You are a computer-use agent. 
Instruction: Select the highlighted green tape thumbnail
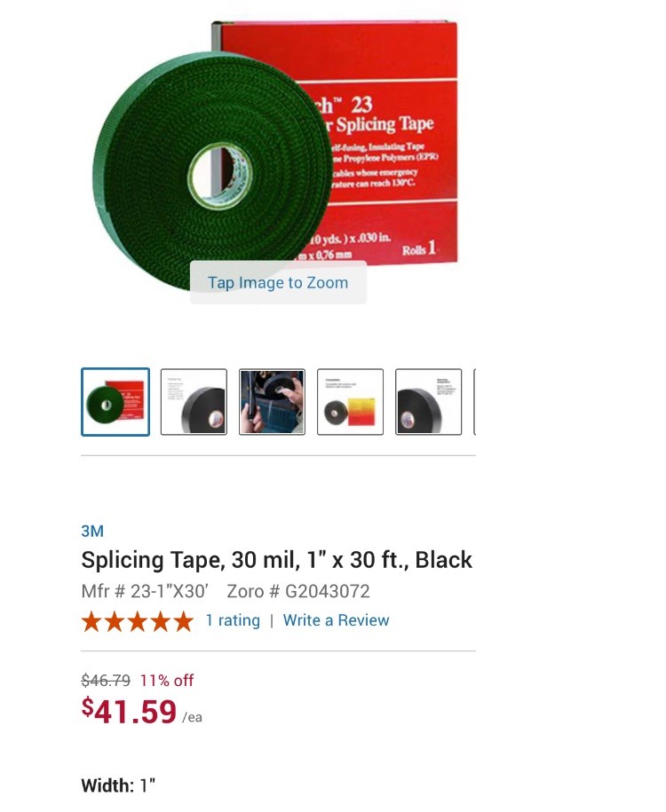(x=115, y=402)
